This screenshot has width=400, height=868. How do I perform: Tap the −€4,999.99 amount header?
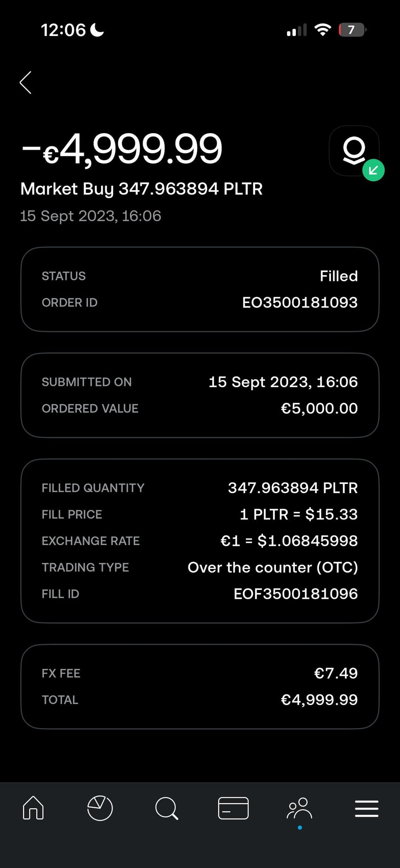(x=122, y=149)
